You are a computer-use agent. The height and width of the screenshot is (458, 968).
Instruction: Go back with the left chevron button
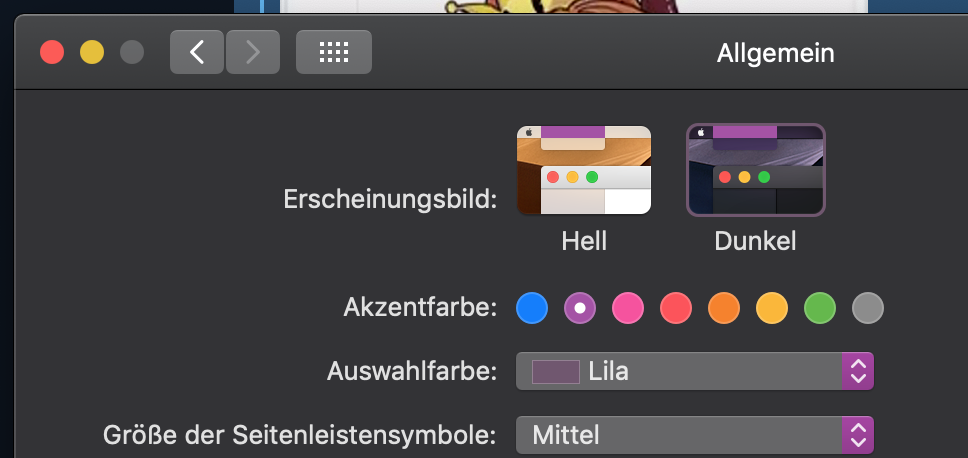pos(197,52)
